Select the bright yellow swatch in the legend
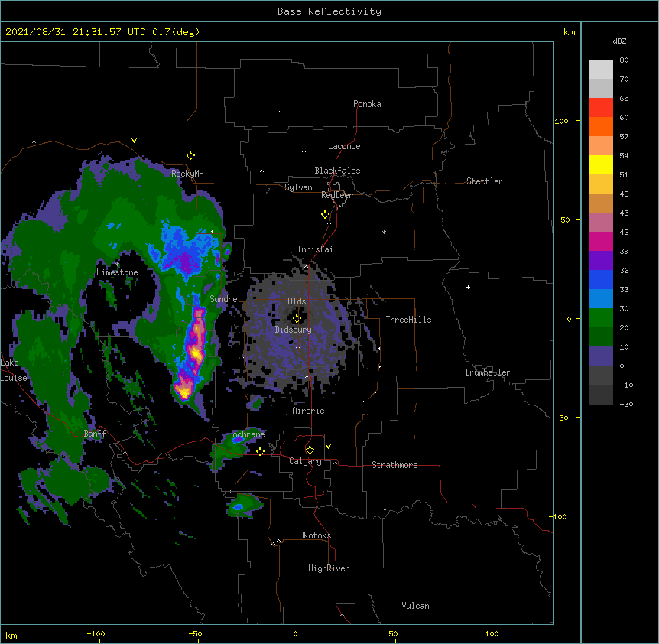Image resolution: width=659 pixels, height=644 pixels. 601,164
